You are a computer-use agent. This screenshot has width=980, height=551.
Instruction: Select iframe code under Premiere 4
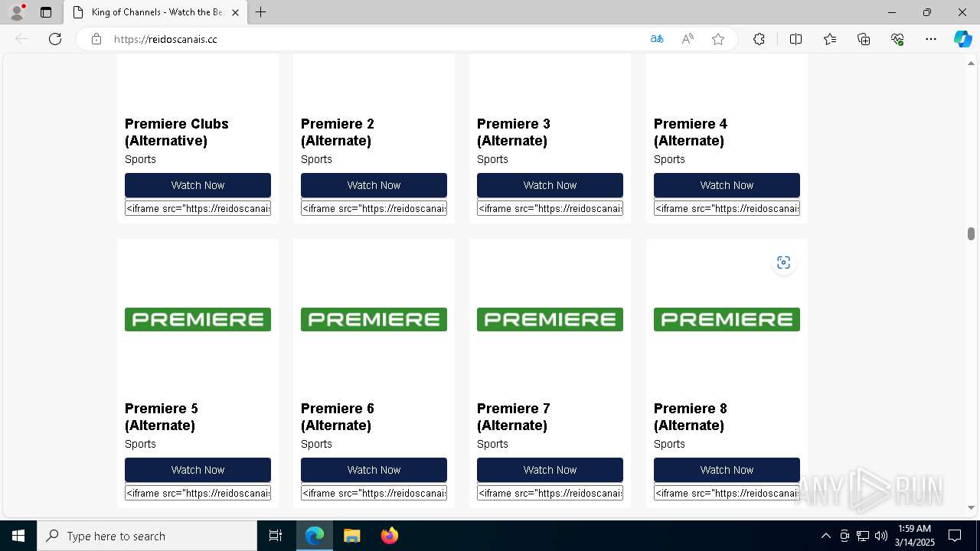(727, 208)
